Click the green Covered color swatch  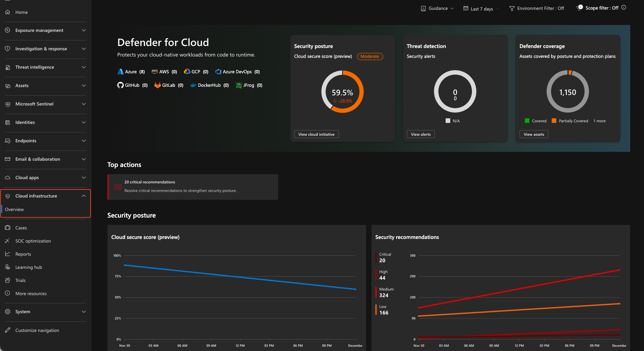tap(527, 121)
